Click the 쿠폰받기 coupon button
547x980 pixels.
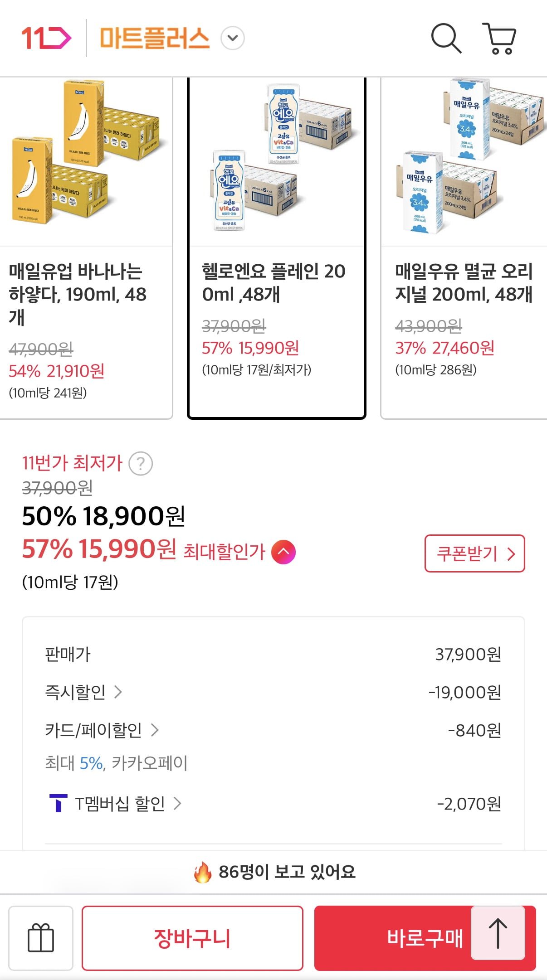tap(474, 553)
